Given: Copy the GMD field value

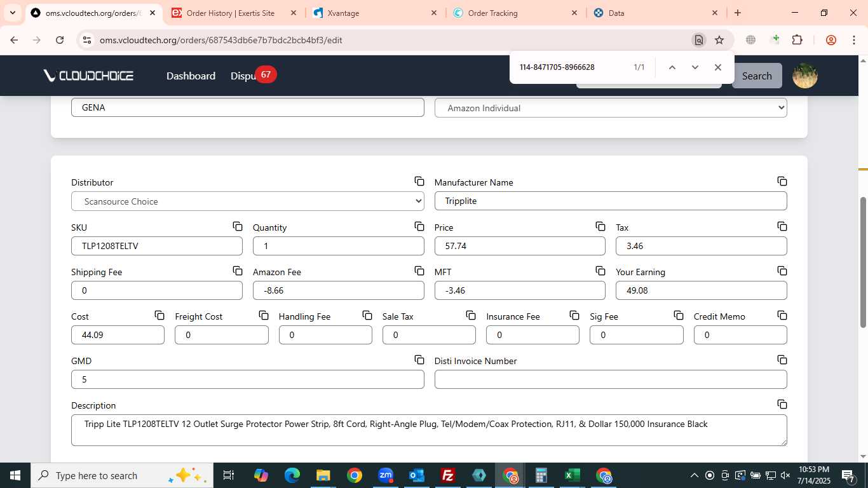Looking at the screenshot, I should (x=419, y=360).
